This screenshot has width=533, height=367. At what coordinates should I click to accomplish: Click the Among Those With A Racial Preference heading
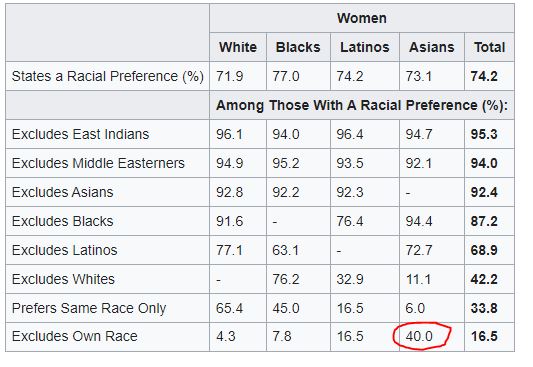click(x=362, y=105)
